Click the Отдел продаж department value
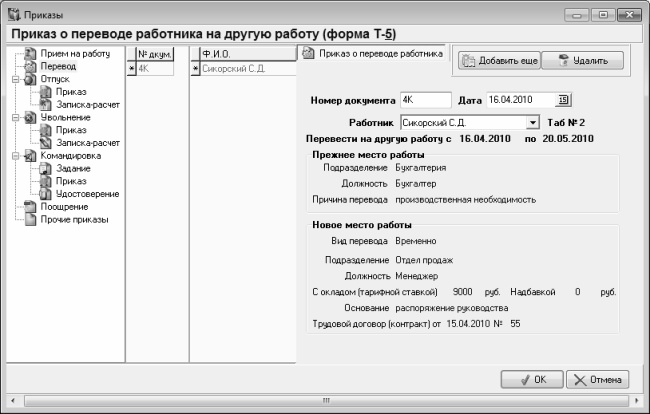 pos(424,260)
